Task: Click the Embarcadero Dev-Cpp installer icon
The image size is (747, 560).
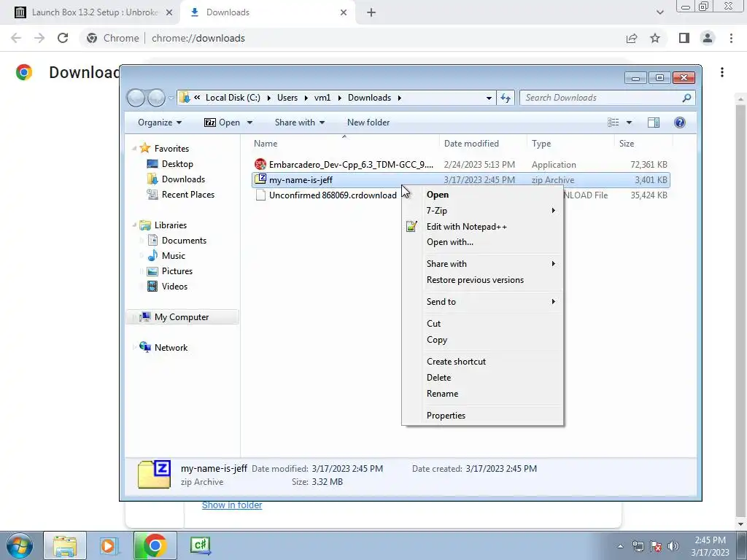Action: pos(260,164)
